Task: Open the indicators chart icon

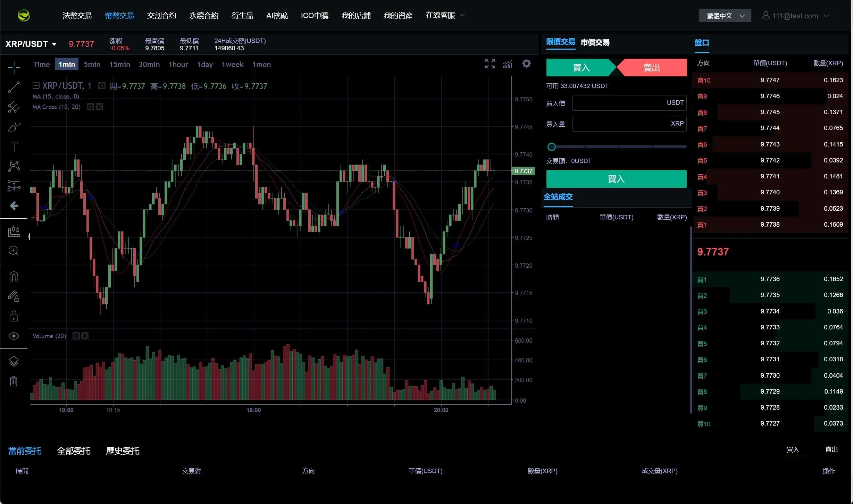Action: point(508,64)
